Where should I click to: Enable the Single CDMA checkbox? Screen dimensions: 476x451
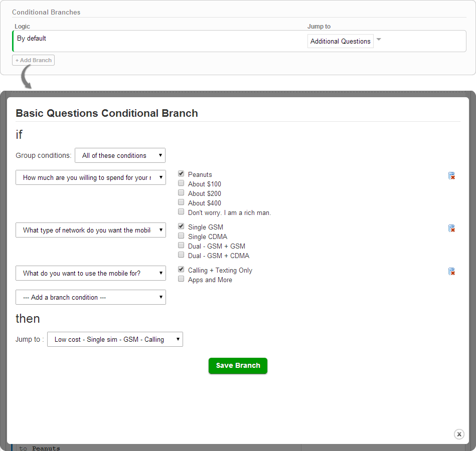[181, 236]
